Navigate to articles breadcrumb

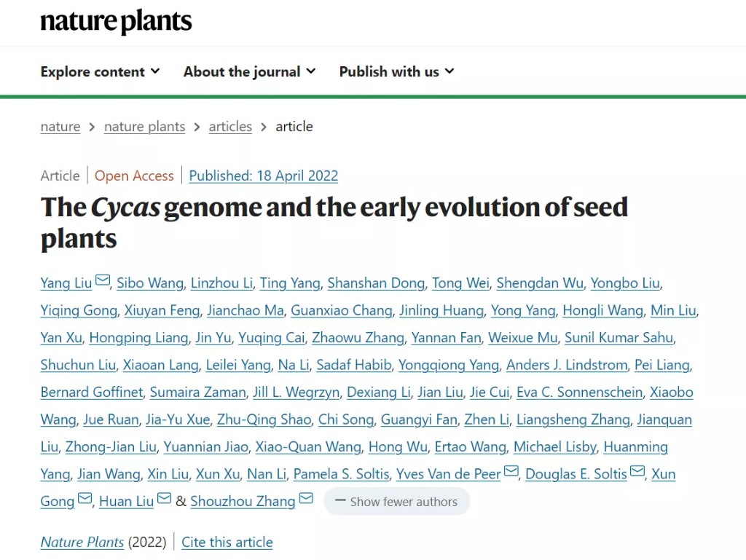[x=230, y=127]
